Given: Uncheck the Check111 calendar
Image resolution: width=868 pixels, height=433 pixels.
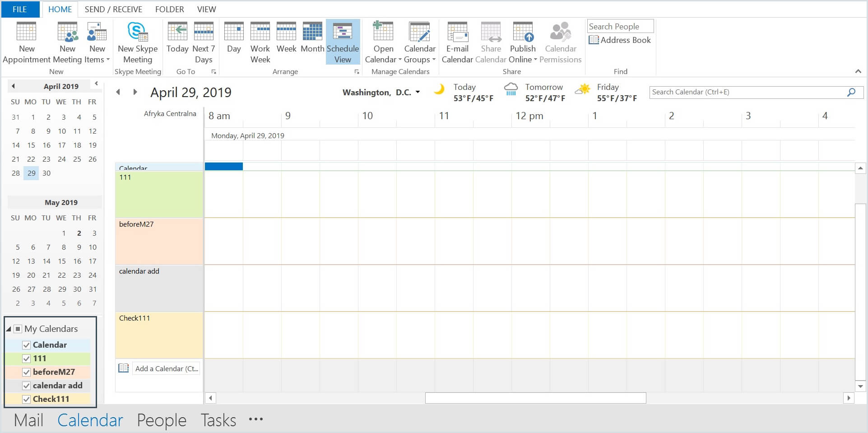Looking at the screenshot, I should (x=26, y=399).
